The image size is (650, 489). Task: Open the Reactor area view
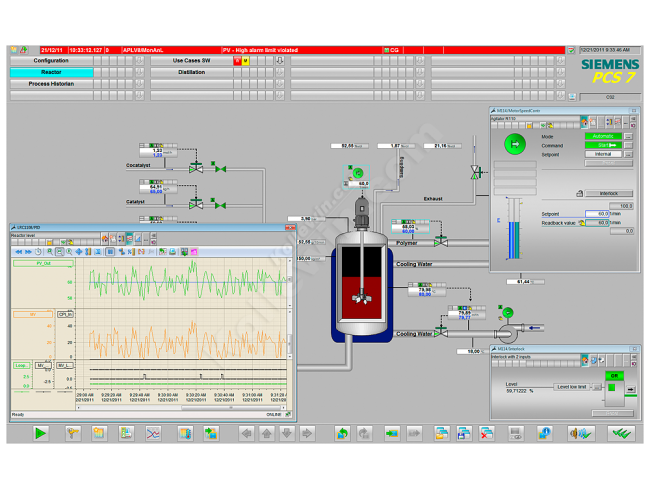[x=51, y=72]
